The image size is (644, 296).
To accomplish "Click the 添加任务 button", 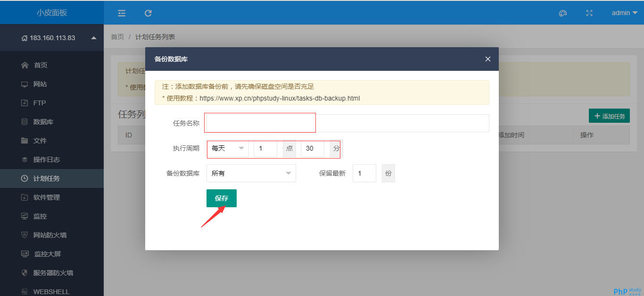I will 609,116.
